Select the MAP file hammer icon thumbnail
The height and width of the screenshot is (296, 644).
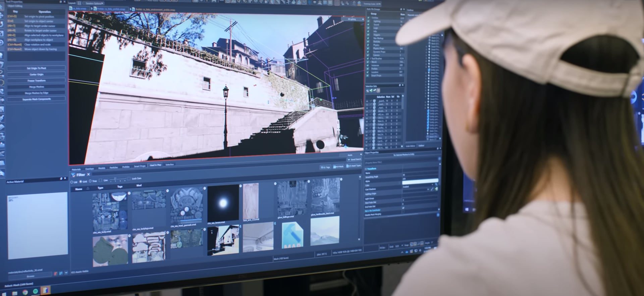292,235
